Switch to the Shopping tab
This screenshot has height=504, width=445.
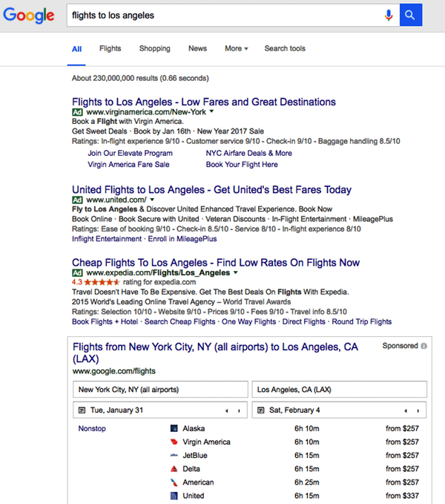click(x=155, y=48)
